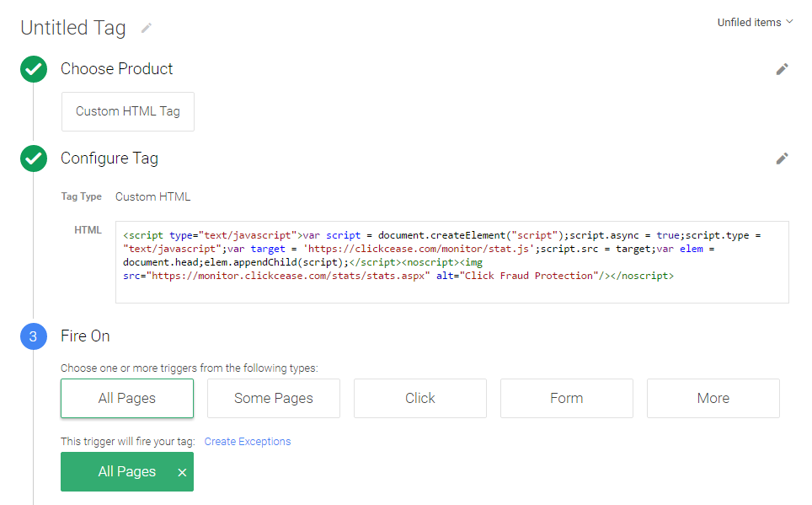This screenshot has height=505, width=812.
Task: Edit the Choose Product step pencil icon
Action: pyautogui.click(x=782, y=69)
